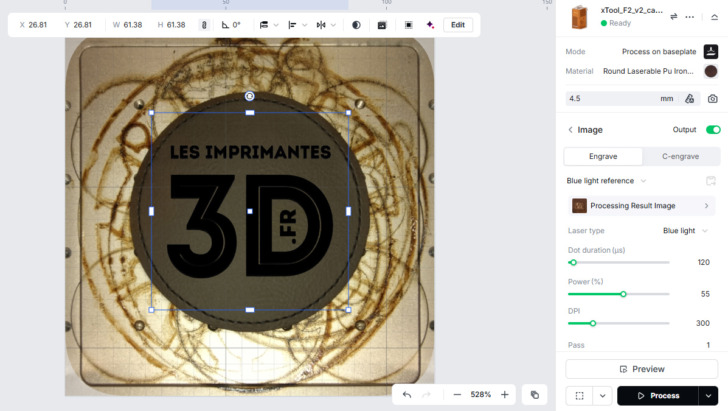Expand the flip options dropdown arrow

point(333,25)
